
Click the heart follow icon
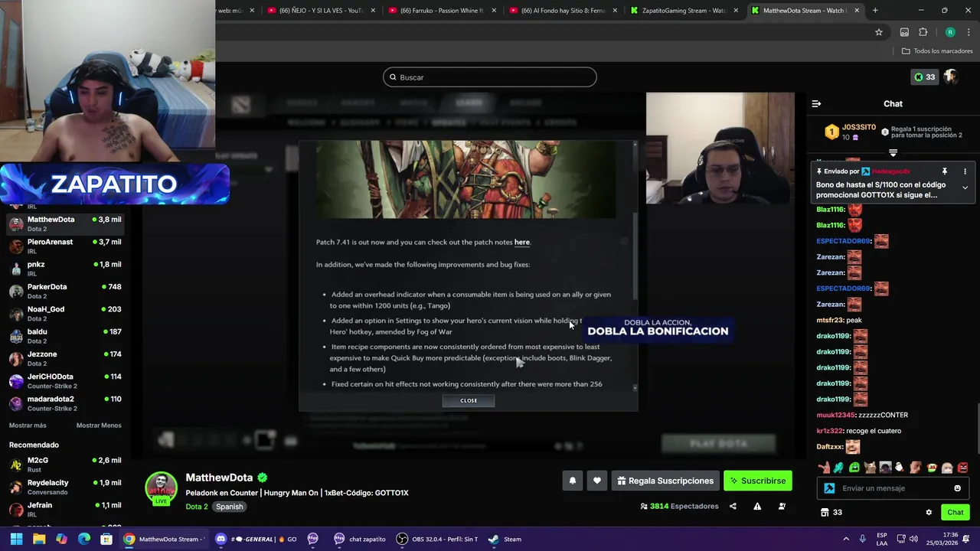click(x=597, y=481)
